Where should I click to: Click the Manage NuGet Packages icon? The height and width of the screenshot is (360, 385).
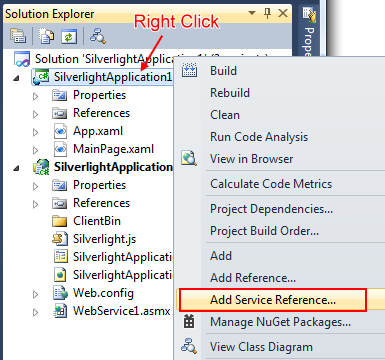[189, 322]
